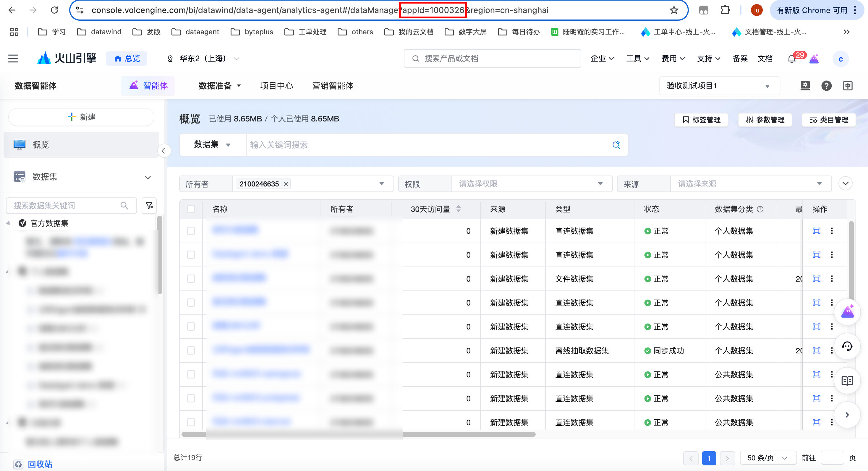Click the Recycle Bin (回收站) icon
This screenshot has height=471, width=868.
point(19,464)
